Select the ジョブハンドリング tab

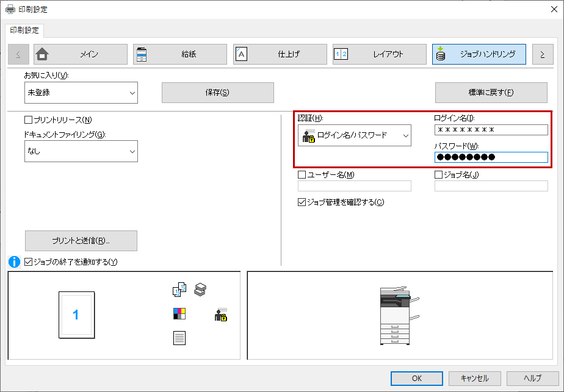click(479, 54)
